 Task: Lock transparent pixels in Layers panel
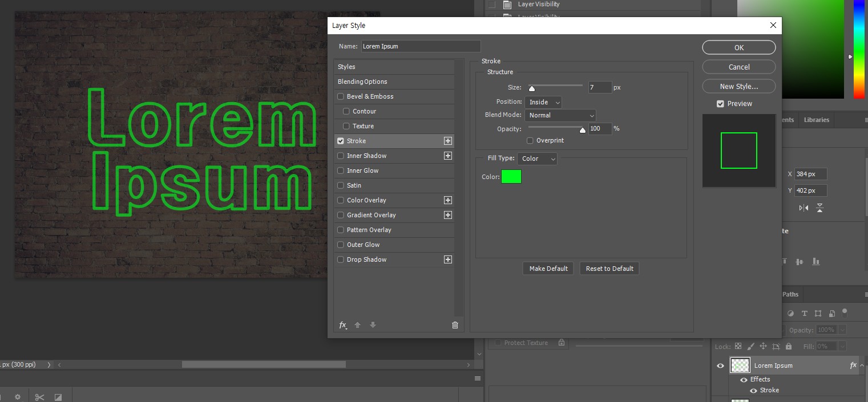tap(738, 346)
